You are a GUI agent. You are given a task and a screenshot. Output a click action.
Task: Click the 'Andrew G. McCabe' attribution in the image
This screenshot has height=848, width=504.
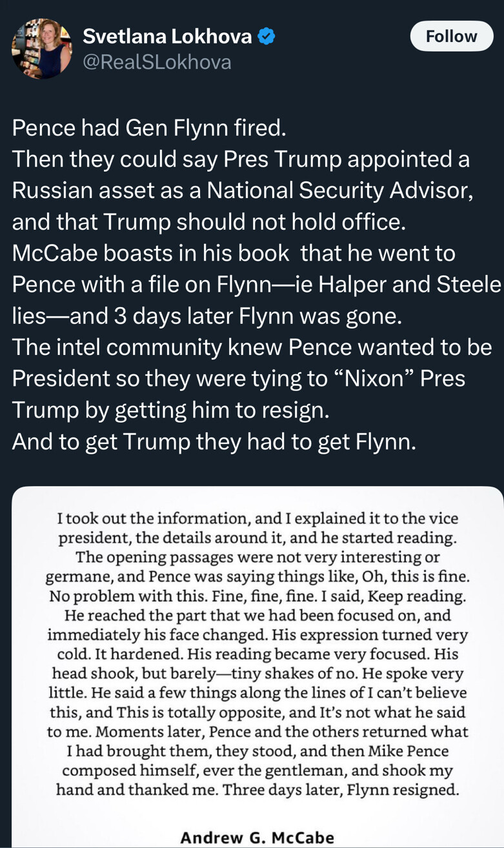click(x=257, y=838)
